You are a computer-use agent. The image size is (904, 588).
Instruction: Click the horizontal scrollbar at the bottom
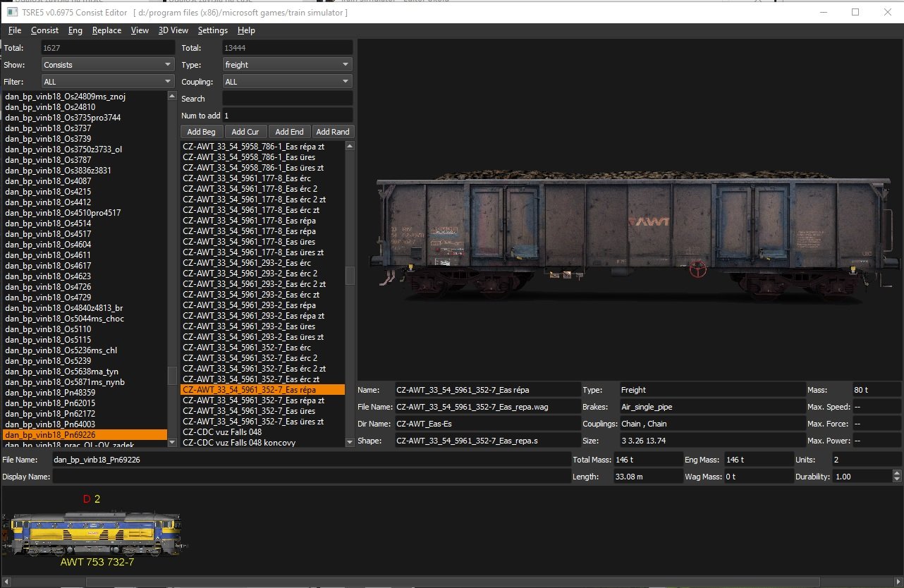(451, 582)
